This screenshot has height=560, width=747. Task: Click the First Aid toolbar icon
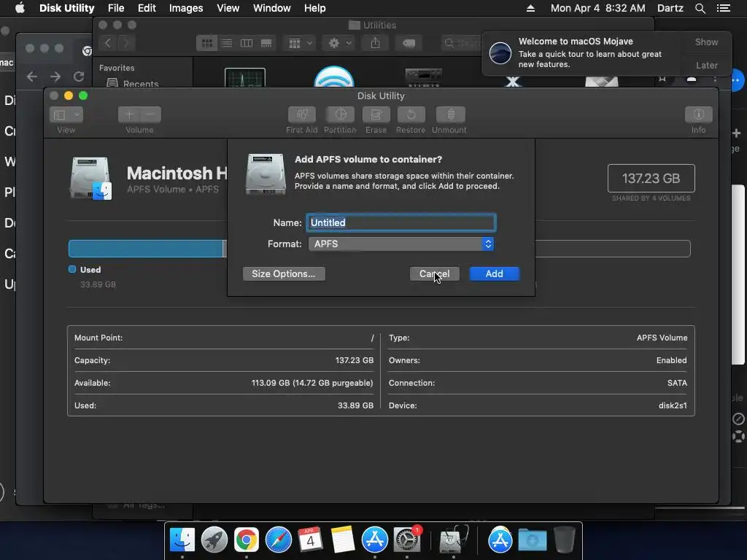pyautogui.click(x=301, y=114)
